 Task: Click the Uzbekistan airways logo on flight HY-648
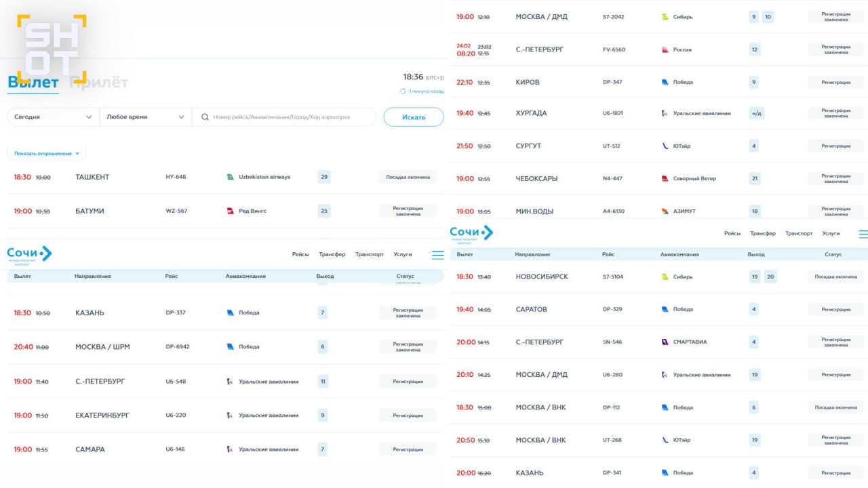coord(230,177)
